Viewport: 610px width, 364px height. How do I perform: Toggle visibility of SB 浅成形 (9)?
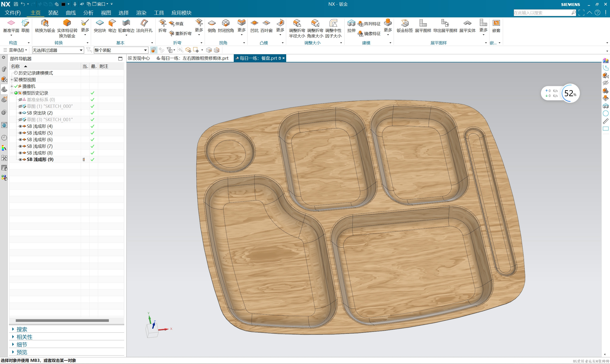click(20, 160)
